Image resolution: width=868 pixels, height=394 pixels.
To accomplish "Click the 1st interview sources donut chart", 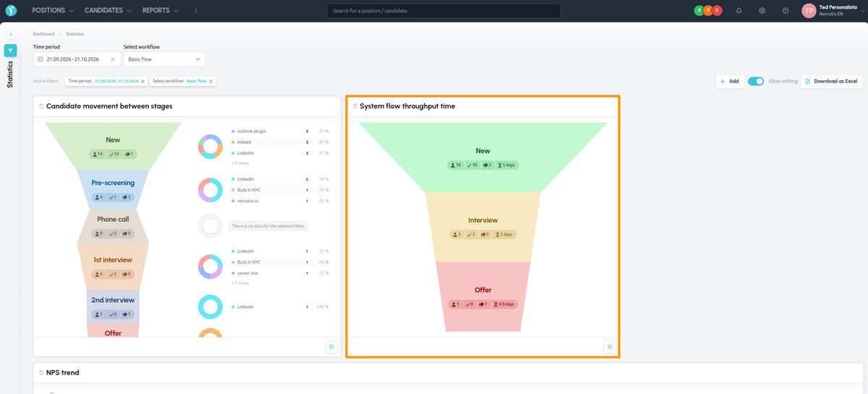I will pyautogui.click(x=210, y=267).
